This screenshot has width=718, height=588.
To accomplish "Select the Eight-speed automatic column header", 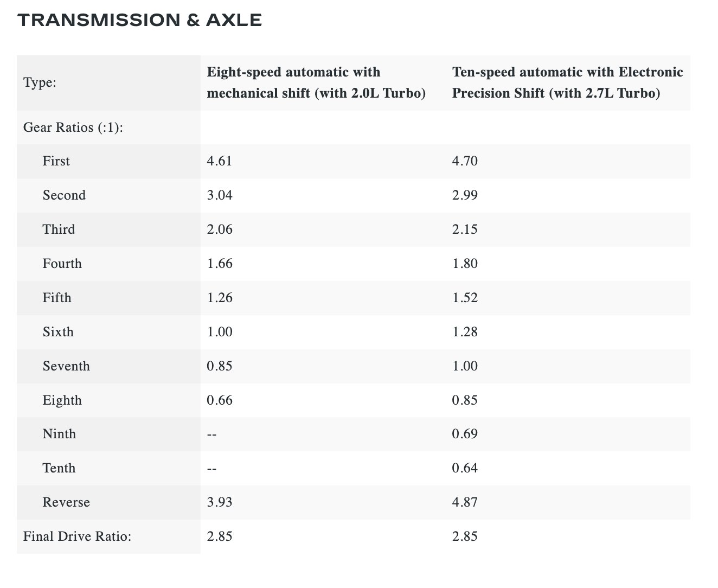I will [x=316, y=82].
